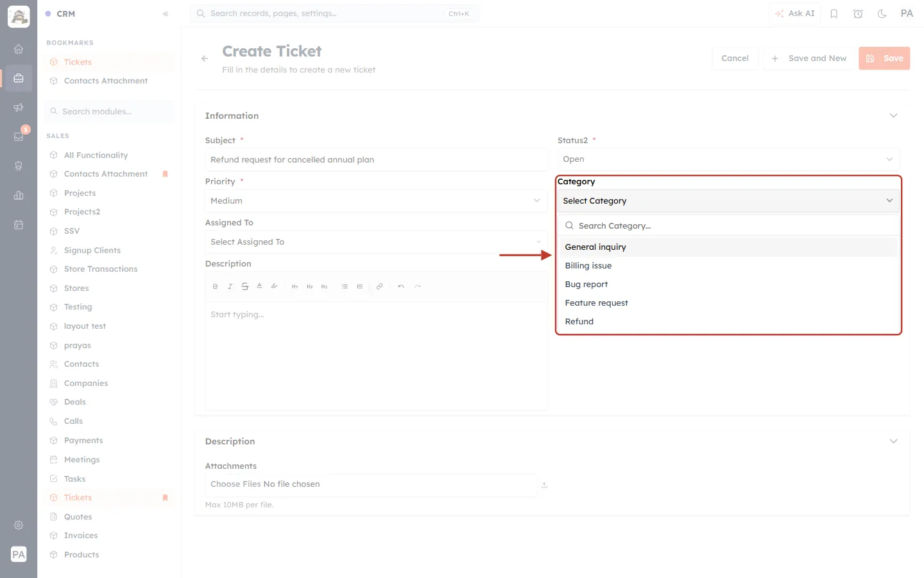Insert bullet list in description
Screen dimensions: 924x578
(x=345, y=286)
